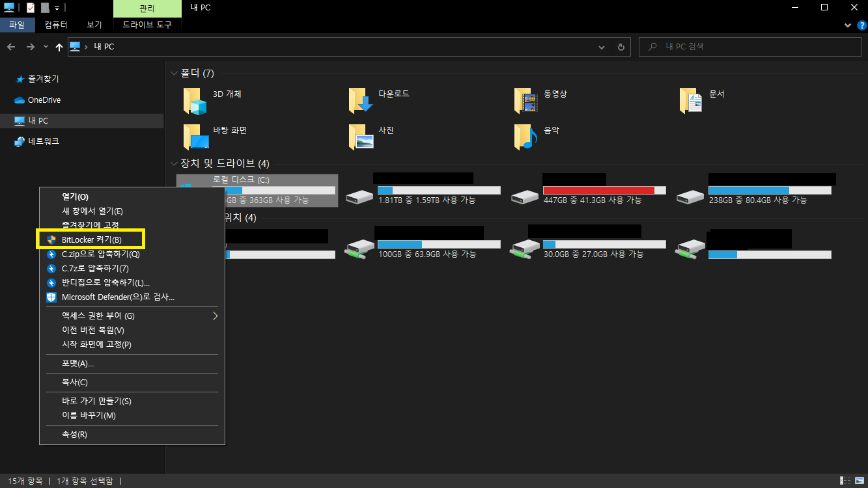Screen dimensions: 868x488
Task: Expand 액세스 권한 부여 submenu
Action: [x=215, y=316]
